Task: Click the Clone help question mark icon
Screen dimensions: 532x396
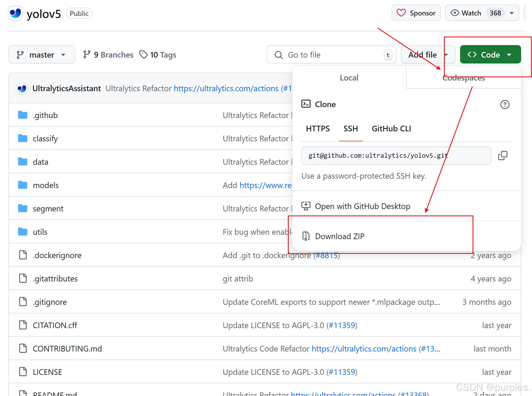Action: point(505,105)
